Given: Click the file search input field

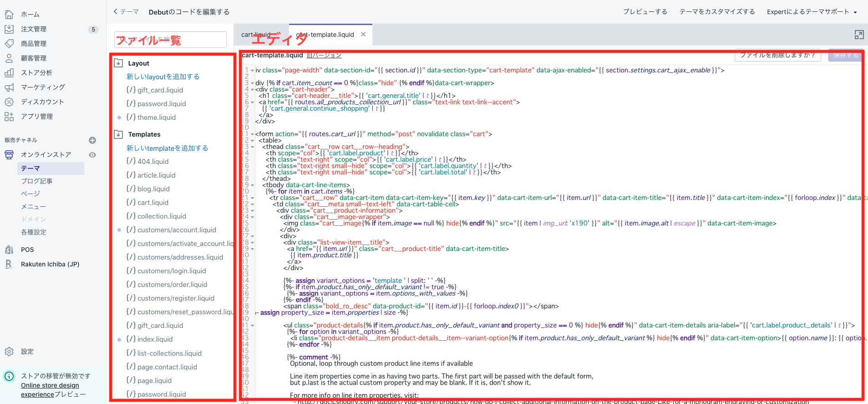Looking at the screenshot, I should pyautogui.click(x=170, y=40).
